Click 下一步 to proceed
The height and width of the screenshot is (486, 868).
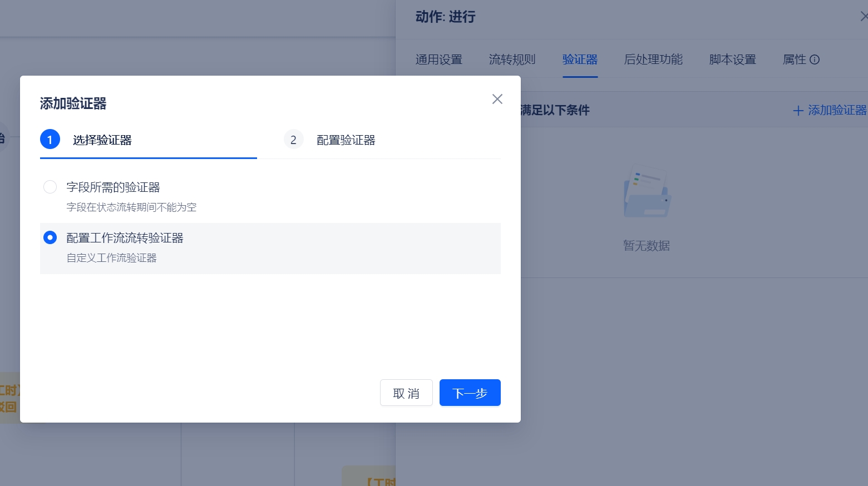point(470,393)
